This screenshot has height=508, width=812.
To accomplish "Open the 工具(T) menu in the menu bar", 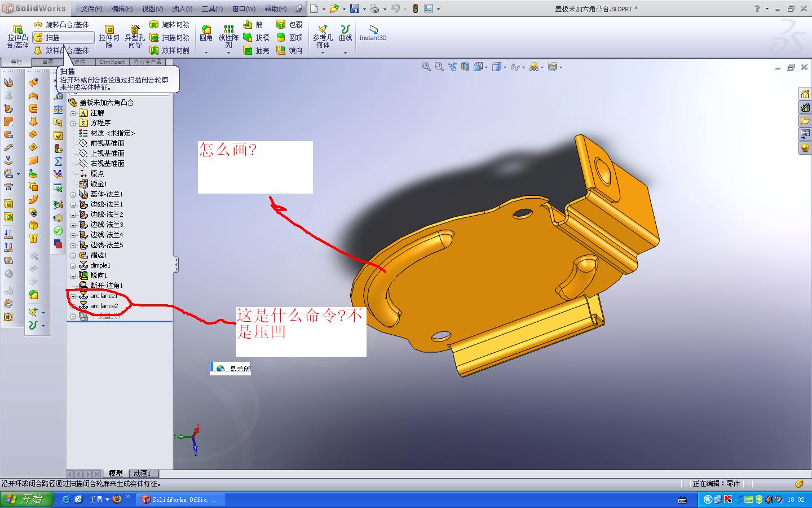I will point(212,9).
